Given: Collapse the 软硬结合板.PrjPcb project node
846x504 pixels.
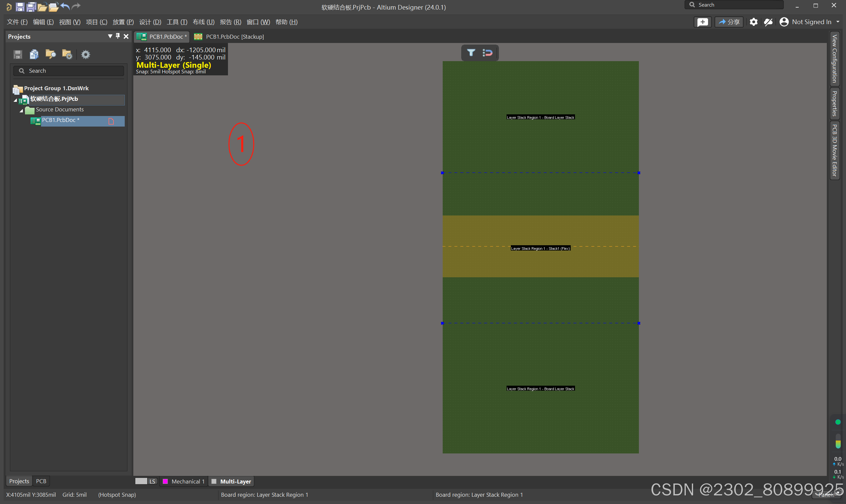Looking at the screenshot, I should tap(15, 100).
